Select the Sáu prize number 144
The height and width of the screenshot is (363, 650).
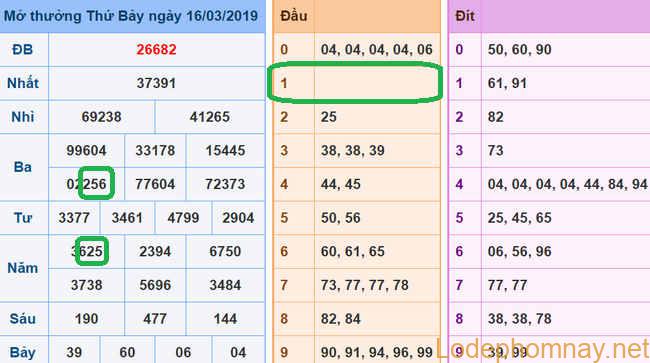[x=225, y=319]
